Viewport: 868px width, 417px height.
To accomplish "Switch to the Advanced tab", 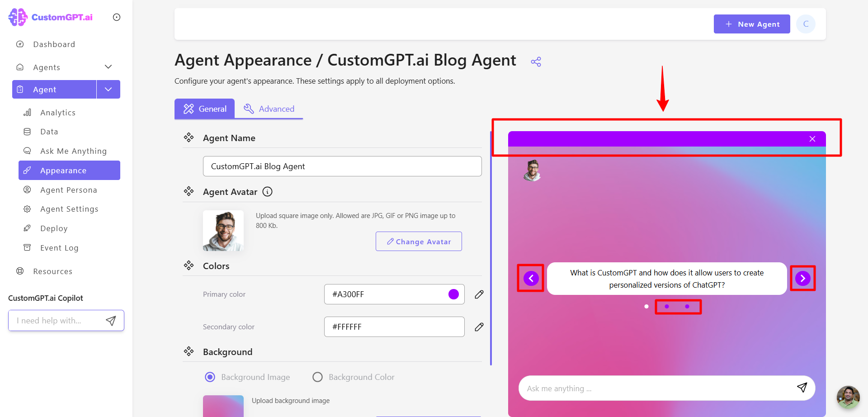I will point(269,109).
